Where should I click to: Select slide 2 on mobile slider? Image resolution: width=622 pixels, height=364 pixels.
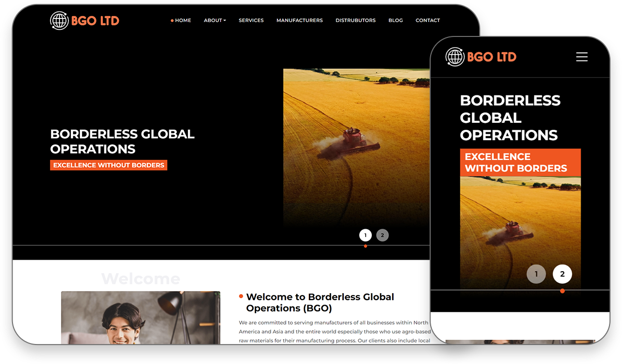point(562,274)
